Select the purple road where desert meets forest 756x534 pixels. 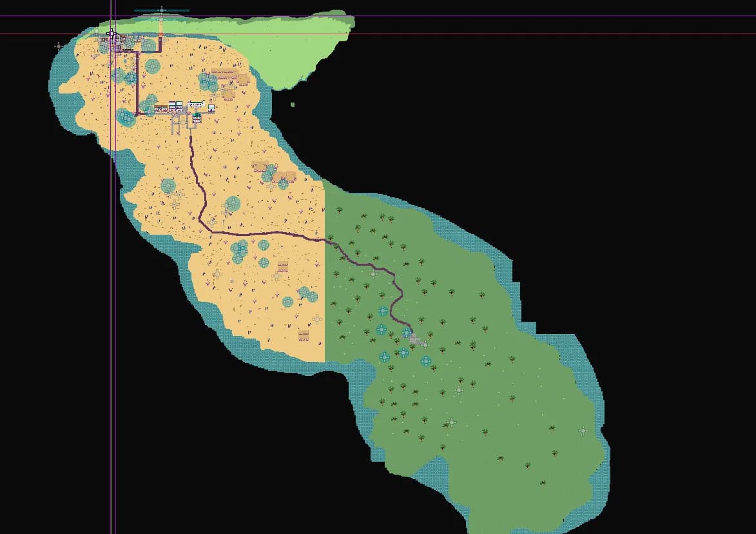(325, 239)
